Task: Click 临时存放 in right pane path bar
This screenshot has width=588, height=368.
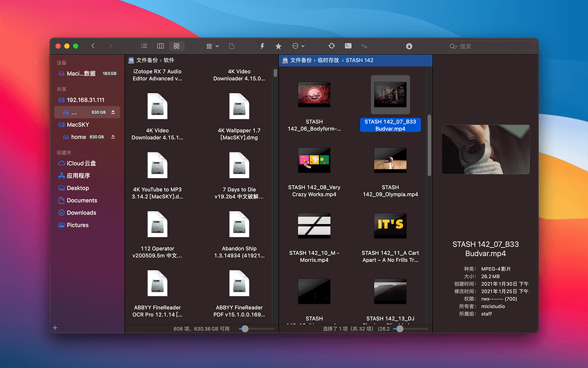Action: [329, 60]
